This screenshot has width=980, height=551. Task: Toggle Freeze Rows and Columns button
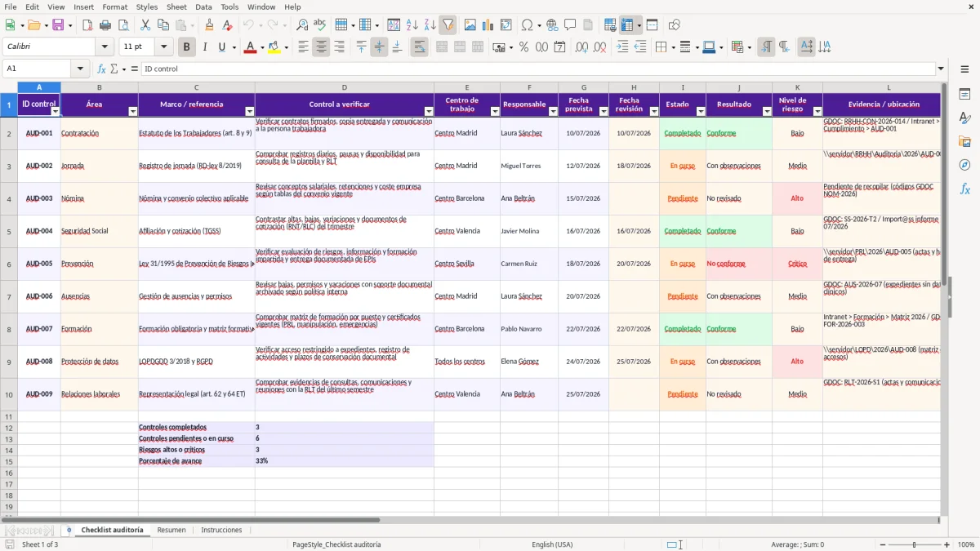[627, 25]
